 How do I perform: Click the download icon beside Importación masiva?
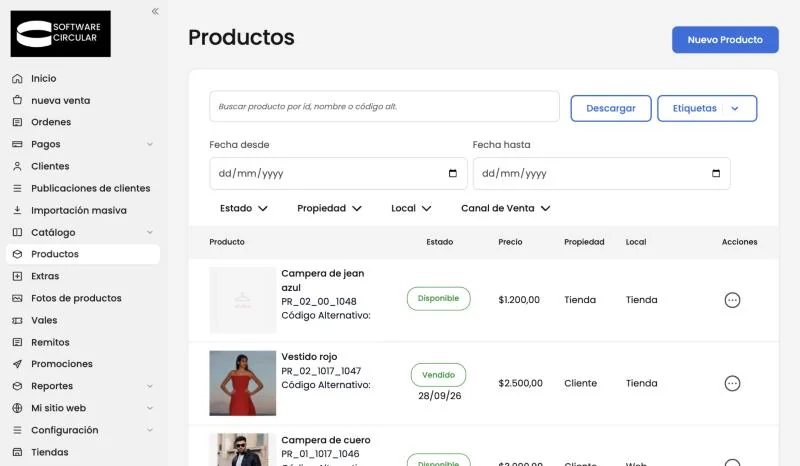click(x=17, y=210)
